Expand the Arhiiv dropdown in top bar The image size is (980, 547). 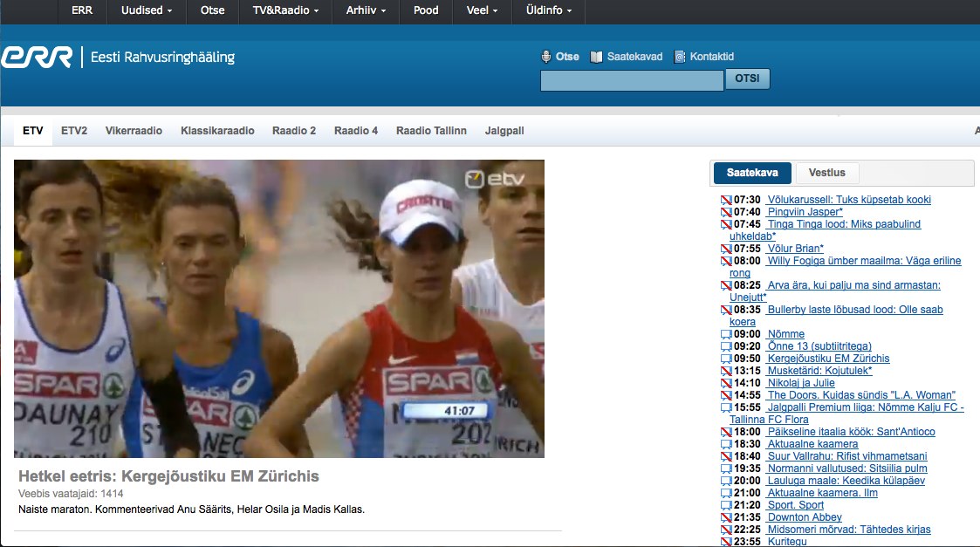click(x=367, y=10)
